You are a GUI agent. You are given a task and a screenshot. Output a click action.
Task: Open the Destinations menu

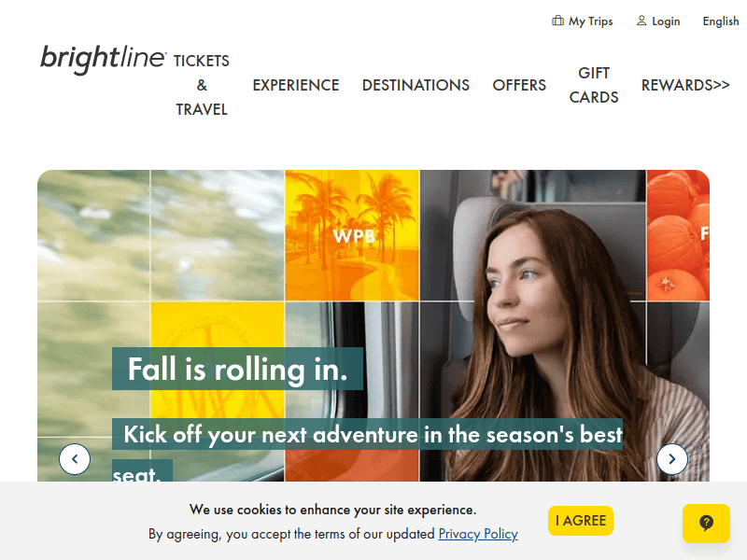point(416,85)
